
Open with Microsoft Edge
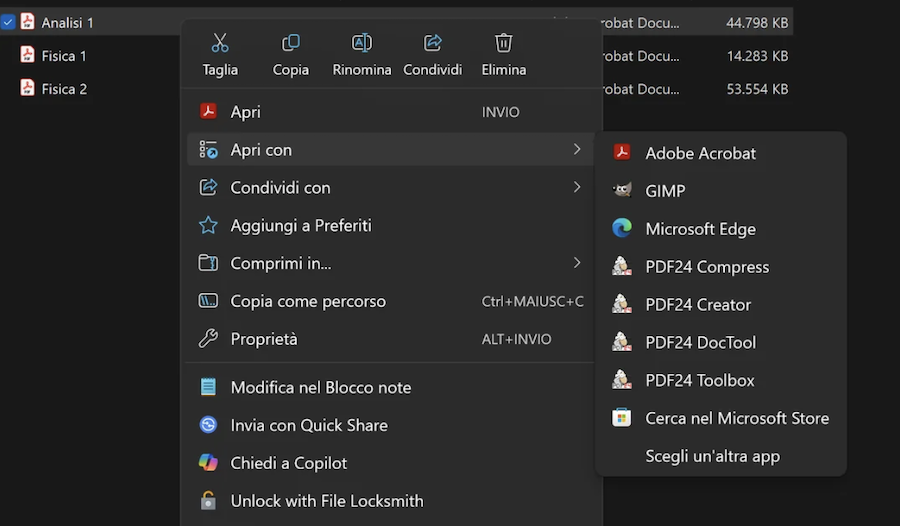[700, 229]
